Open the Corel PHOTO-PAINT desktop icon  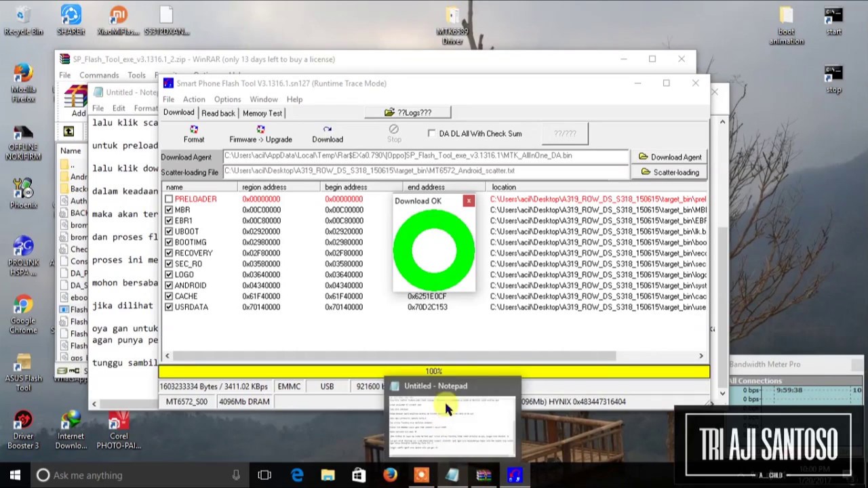point(118,430)
